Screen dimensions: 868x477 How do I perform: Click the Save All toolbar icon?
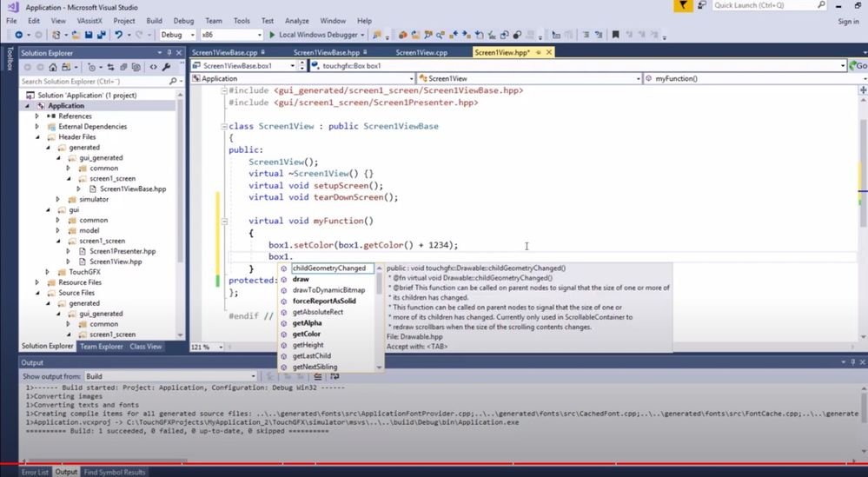pyautogui.click(x=102, y=35)
